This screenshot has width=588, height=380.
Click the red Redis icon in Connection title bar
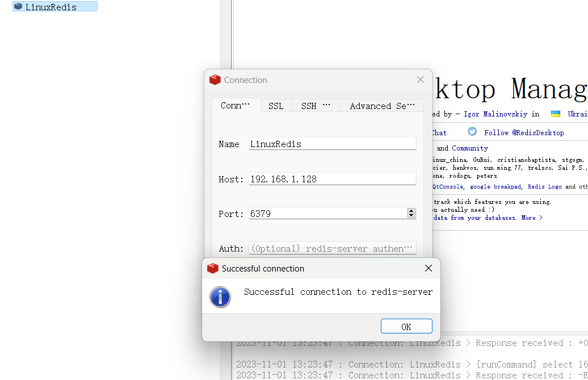tap(215, 80)
